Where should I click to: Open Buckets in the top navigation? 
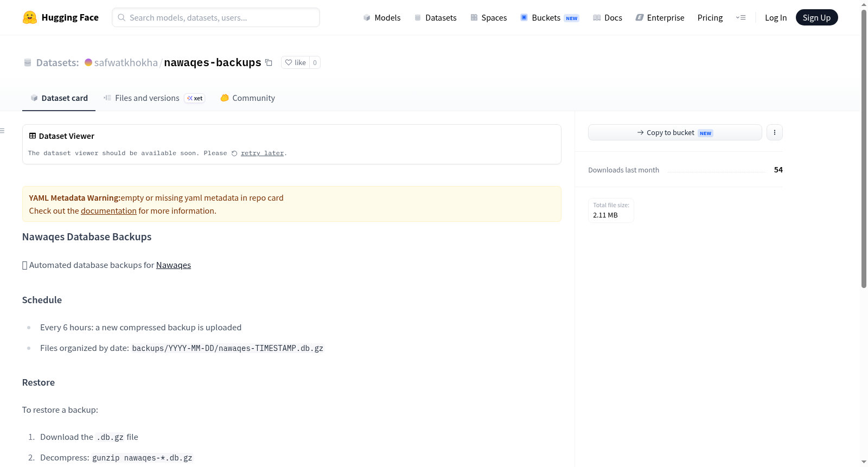[550, 17]
